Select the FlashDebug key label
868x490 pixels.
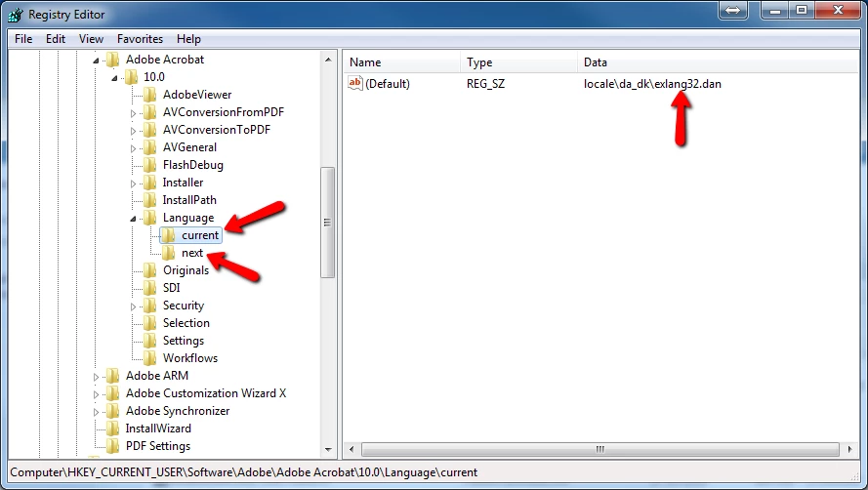(x=192, y=165)
